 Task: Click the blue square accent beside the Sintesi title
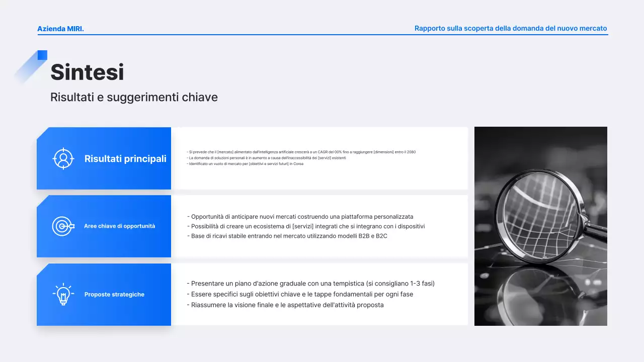pos(42,55)
